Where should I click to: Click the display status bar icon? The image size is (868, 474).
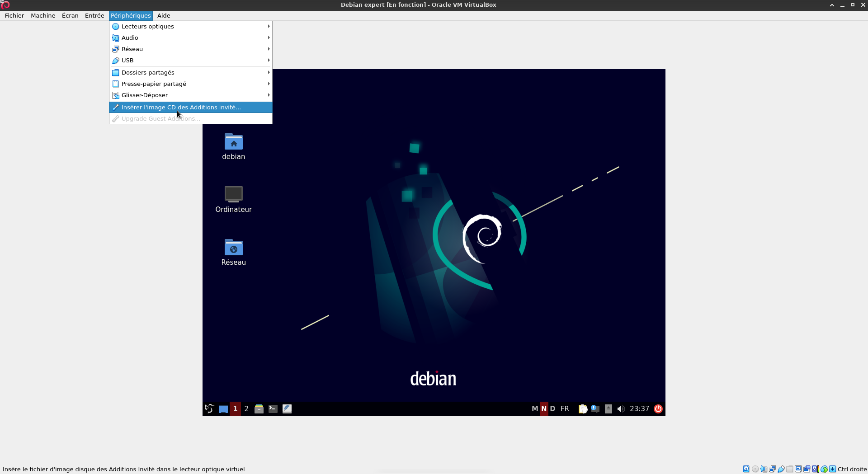[798, 469]
